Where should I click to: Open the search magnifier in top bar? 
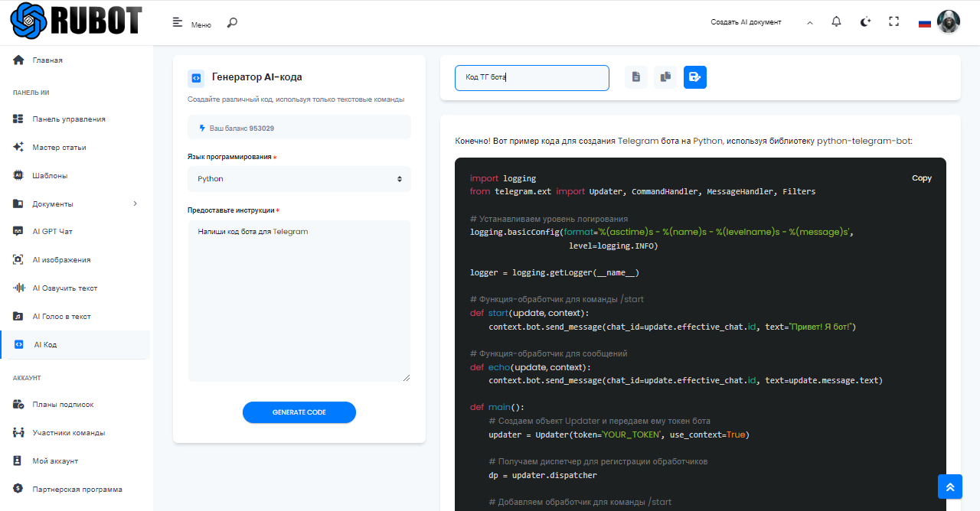pyautogui.click(x=232, y=23)
